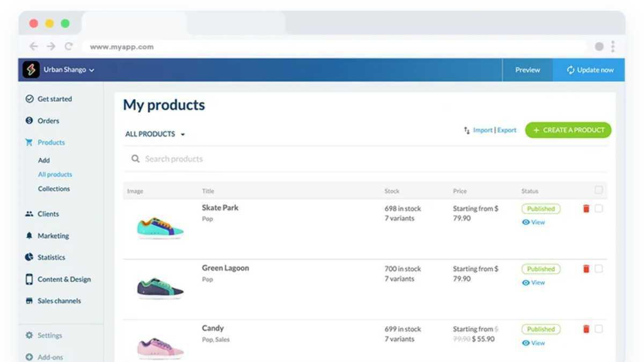This screenshot has width=644, height=362.
Task: Open the browser three-dot menu
Action: tap(612, 47)
